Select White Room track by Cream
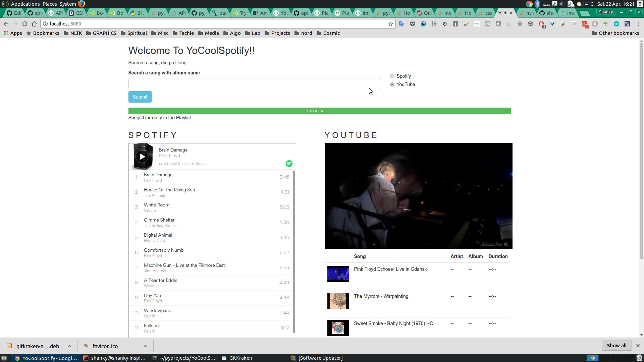This screenshot has height=362, width=644. pos(211,207)
